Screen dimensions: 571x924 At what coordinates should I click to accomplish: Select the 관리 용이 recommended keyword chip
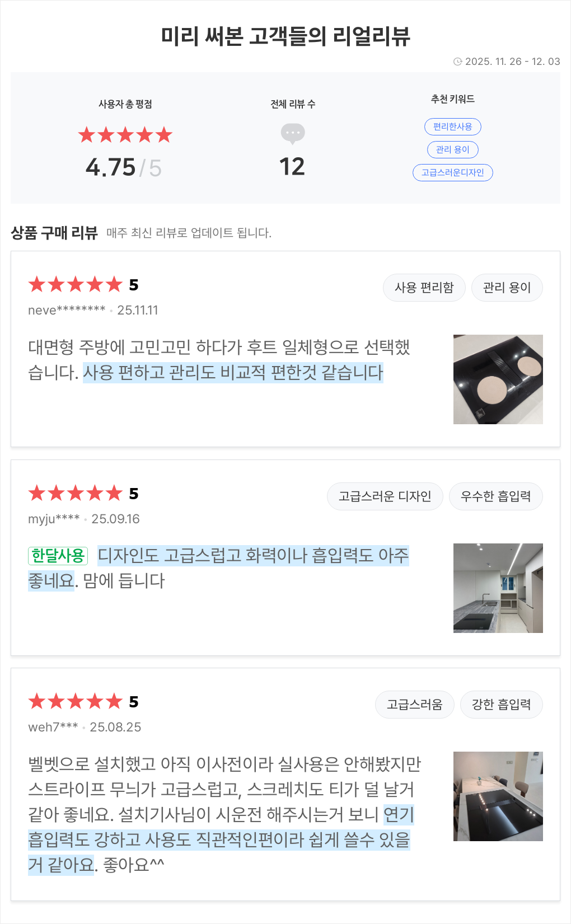(452, 149)
